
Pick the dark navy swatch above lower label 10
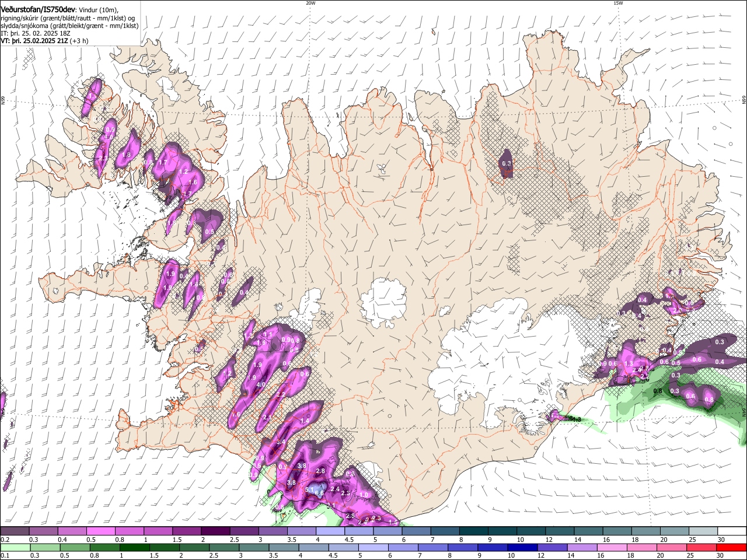[x=522, y=548]
